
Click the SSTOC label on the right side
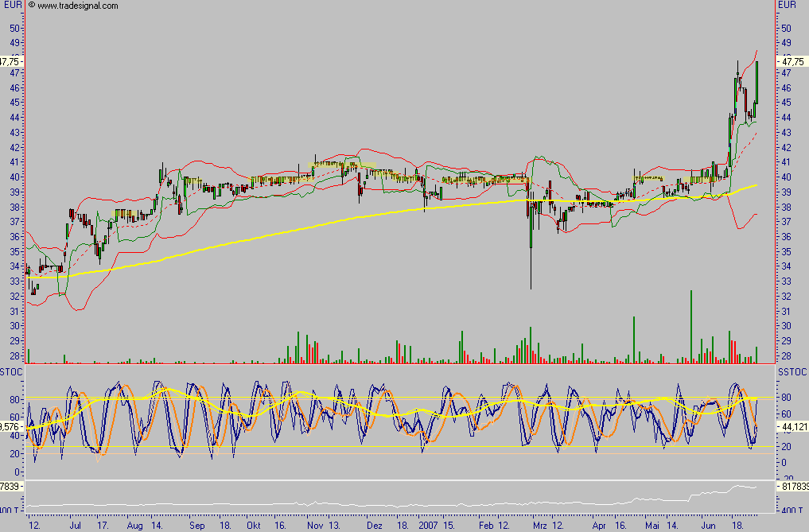point(792,371)
